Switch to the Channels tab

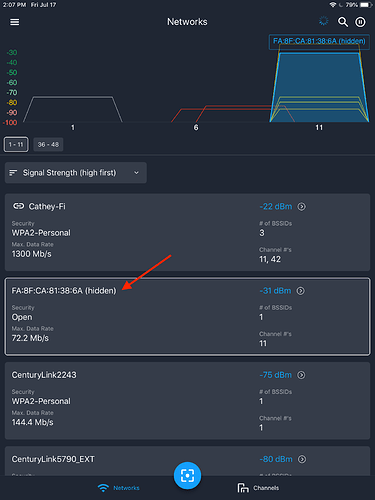(258, 488)
